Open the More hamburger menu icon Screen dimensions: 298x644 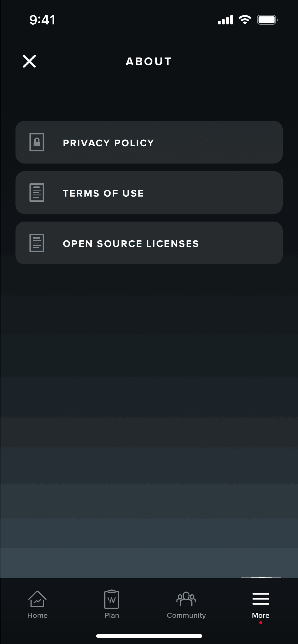coord(260,599)
